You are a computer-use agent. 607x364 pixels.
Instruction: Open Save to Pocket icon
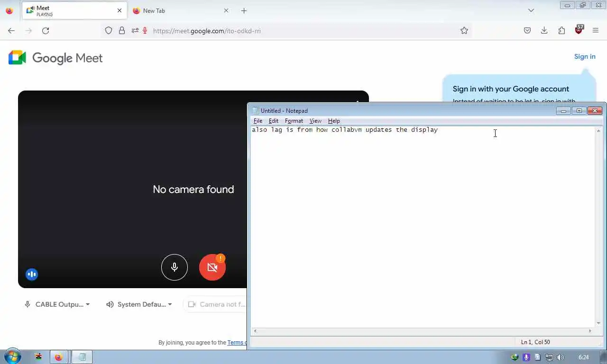(527, 30)
